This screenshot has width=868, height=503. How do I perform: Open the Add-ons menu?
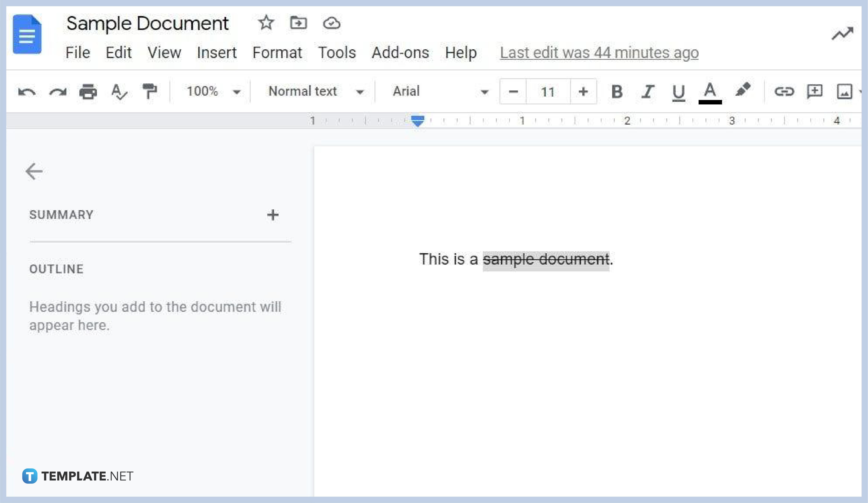click(x=401, y=52)
